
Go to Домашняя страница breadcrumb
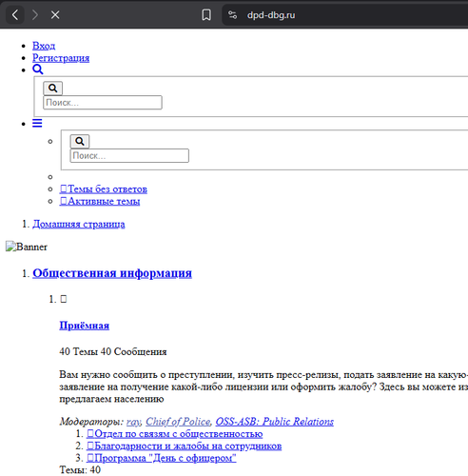coord(79,224)
